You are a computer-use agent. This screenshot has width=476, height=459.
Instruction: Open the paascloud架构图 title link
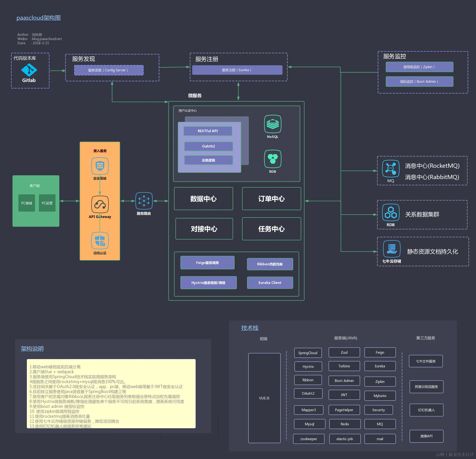[x=38, y=18]
